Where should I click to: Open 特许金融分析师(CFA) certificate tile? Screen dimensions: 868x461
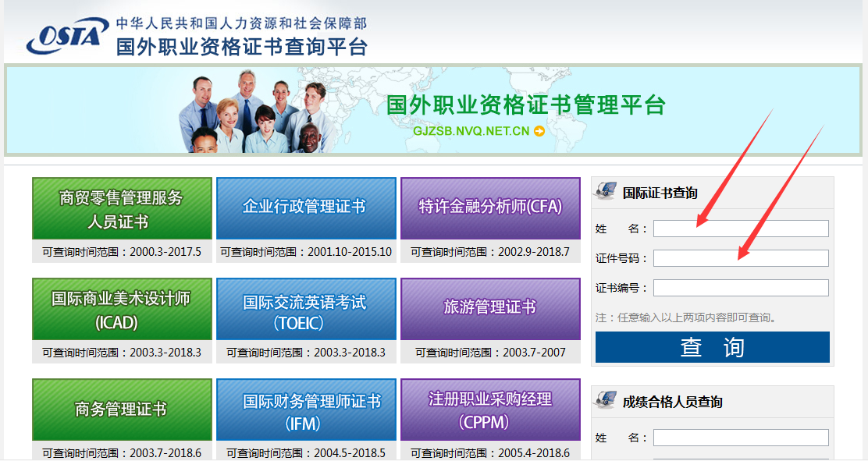[490, 207]
